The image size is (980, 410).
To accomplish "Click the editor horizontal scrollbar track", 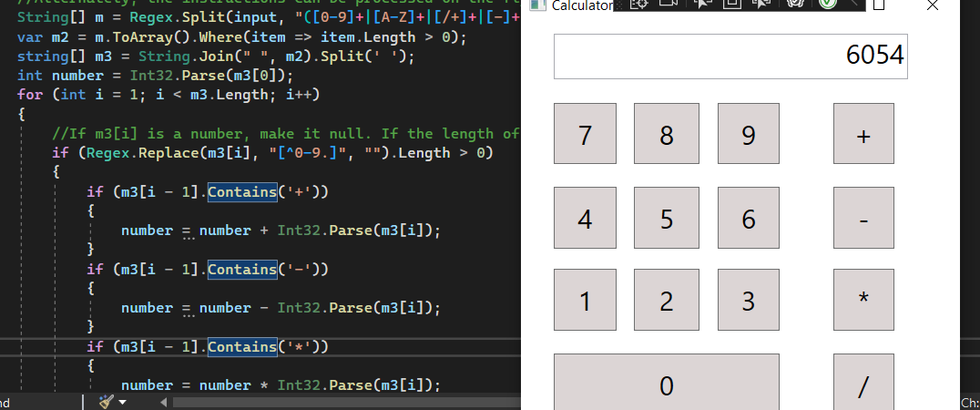I will coord(347,403).
